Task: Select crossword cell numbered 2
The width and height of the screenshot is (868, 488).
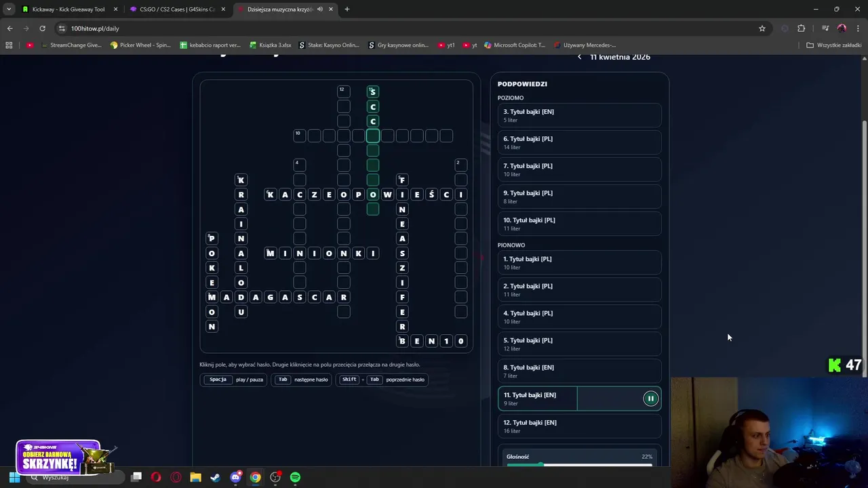Action: 461,165
